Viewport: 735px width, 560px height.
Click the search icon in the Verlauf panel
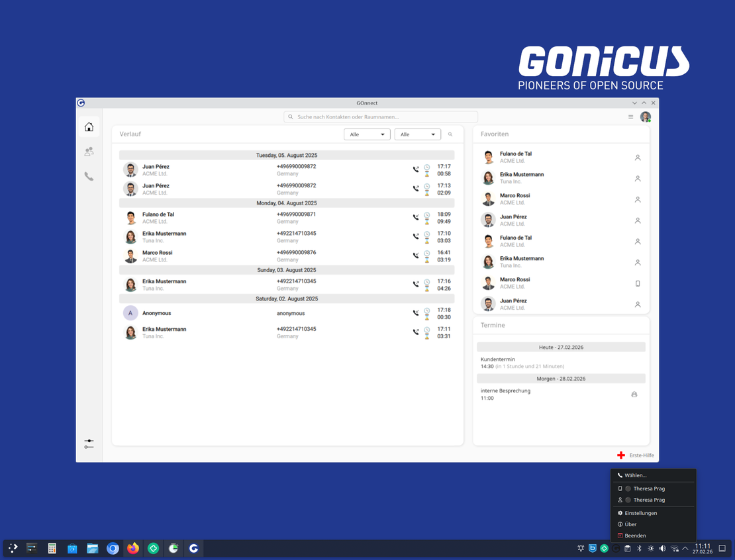pos(450,134)
